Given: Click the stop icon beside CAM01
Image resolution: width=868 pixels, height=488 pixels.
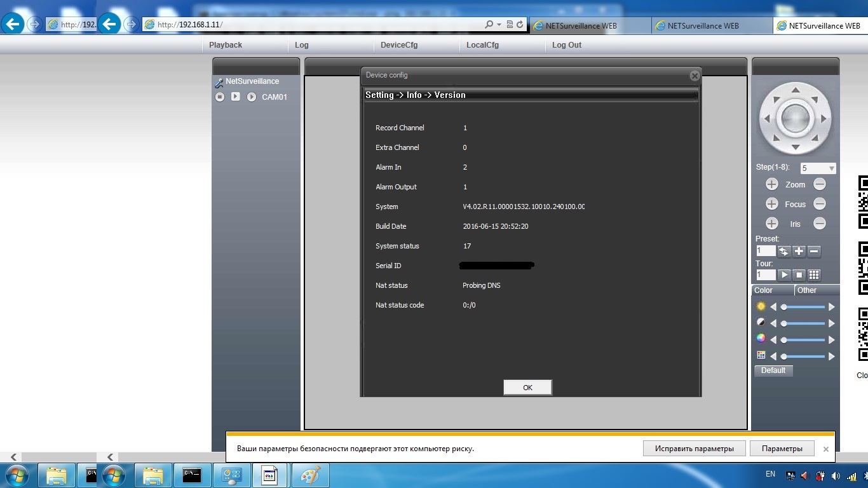Looking at the screenshot, I should point(220,97).
